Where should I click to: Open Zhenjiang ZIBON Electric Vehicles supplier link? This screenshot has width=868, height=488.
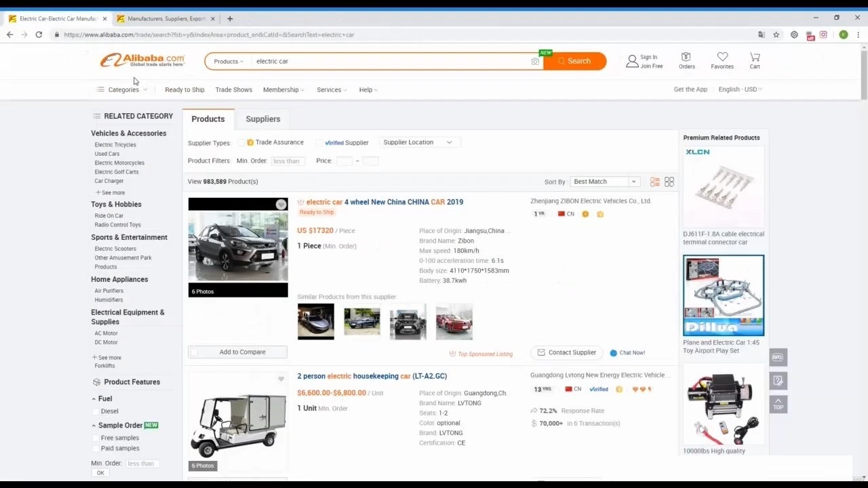[591, 201]
